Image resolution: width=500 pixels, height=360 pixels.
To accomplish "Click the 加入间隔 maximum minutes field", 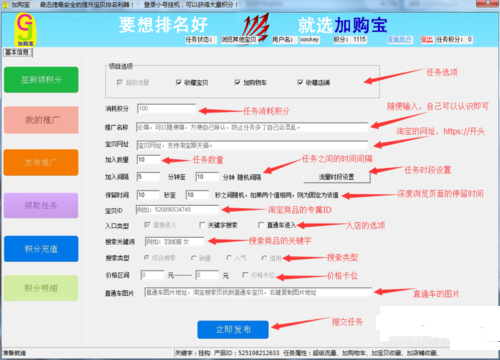I will (207, 177).
